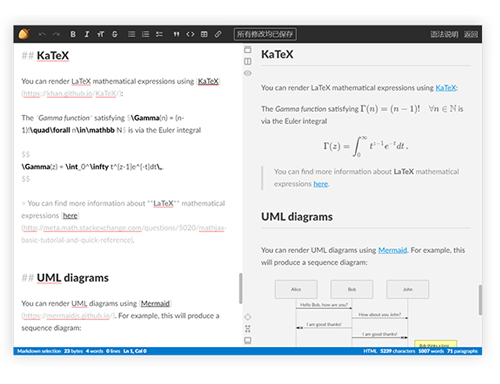Click the strikethrough toolbar icon

[x=115, y=34]
